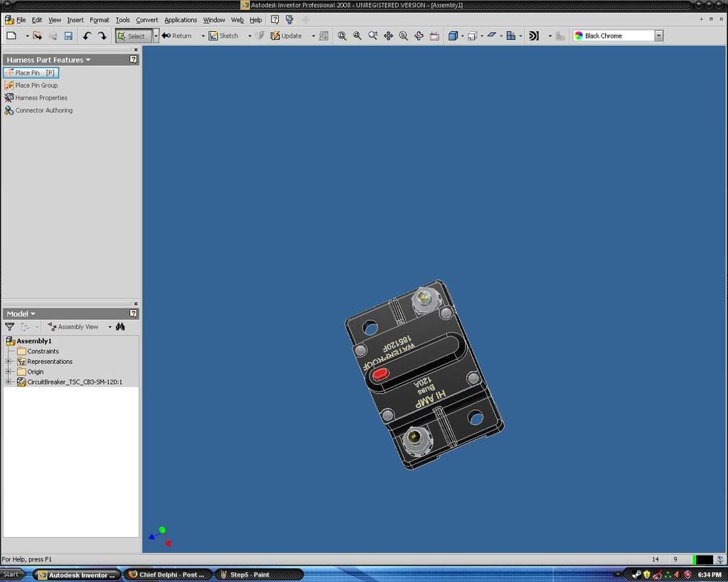Open the File menu
The width and height of the screenshot is (728, 582).
tap(21, 20)
